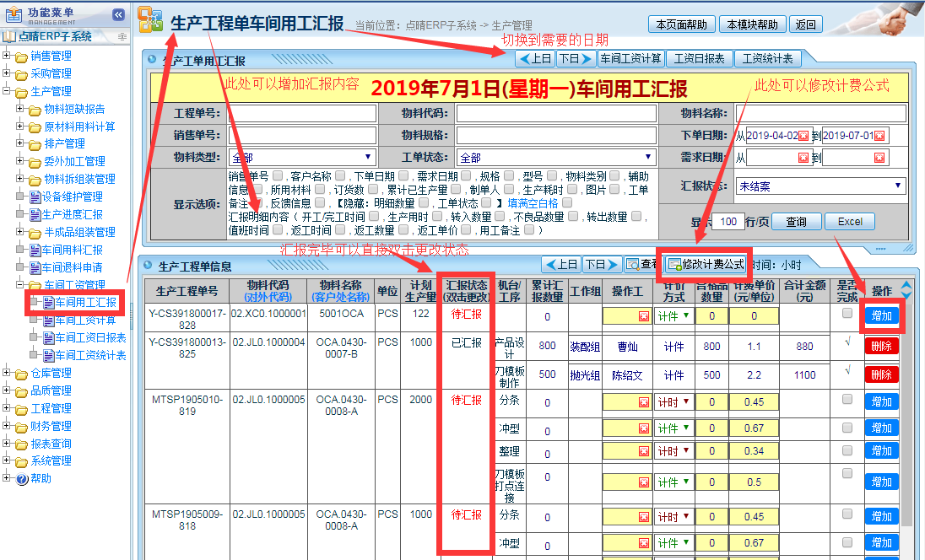
Task: Open the report status dropdown
Action: [x=820, y=186]
